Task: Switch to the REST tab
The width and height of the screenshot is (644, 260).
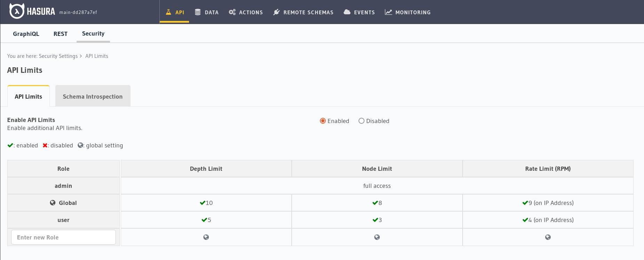Action: tap(61, 34)
